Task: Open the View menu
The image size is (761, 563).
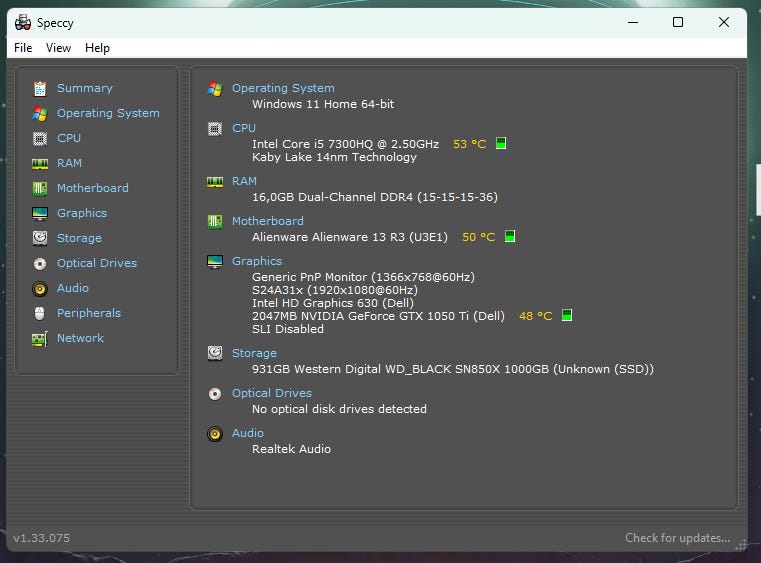Action: pos(58,48)
